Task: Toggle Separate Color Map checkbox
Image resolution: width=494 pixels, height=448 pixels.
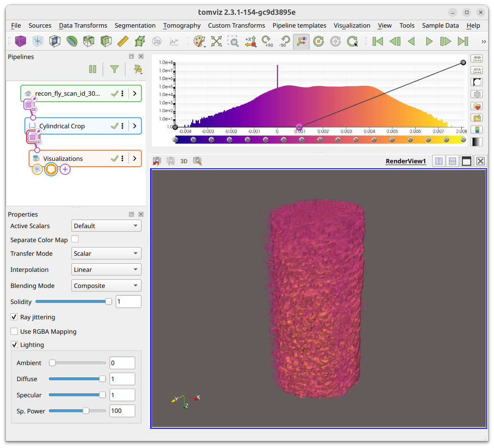Action: (x=75, y=239)
